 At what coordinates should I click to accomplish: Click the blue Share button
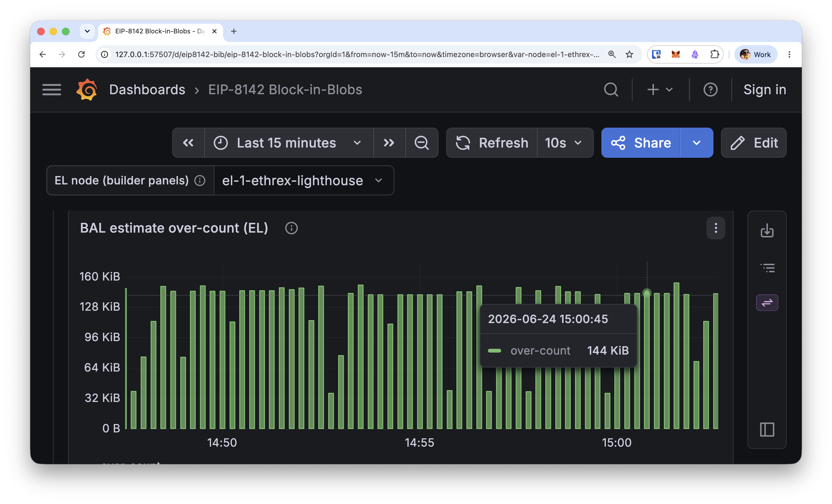pyautogui.click(x=640, y=143)
